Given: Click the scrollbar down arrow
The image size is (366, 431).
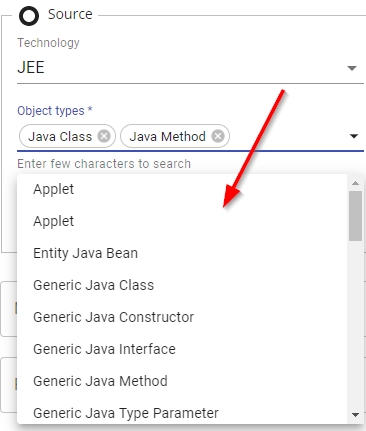Looking at the screenshot, I should click(355, 415).
